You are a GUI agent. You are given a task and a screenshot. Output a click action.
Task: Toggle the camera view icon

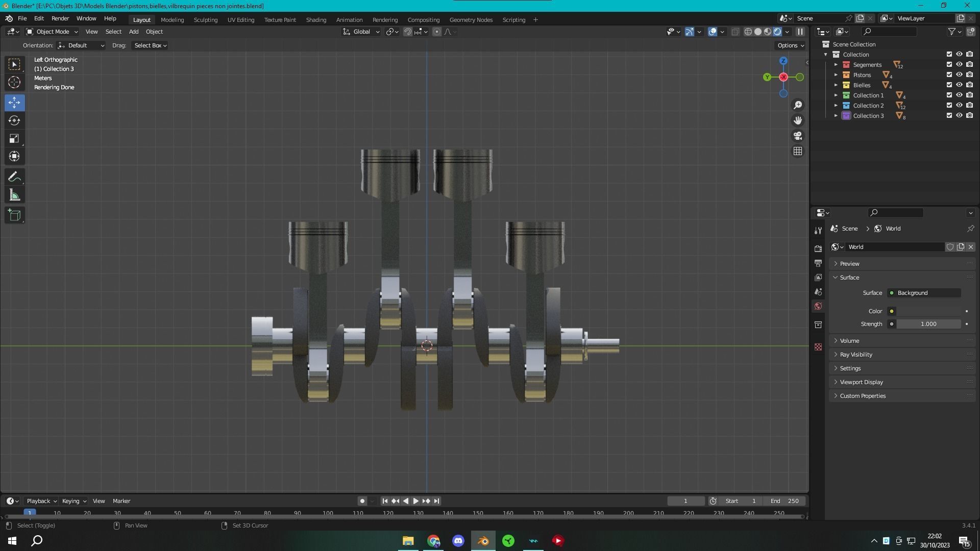[x=798, y=136]
